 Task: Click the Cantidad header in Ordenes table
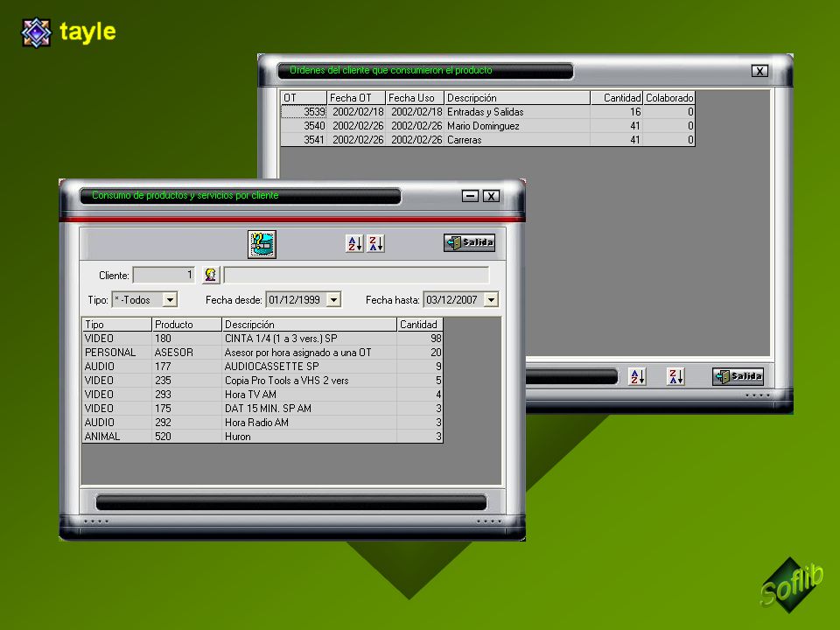[x=617, y=98]
